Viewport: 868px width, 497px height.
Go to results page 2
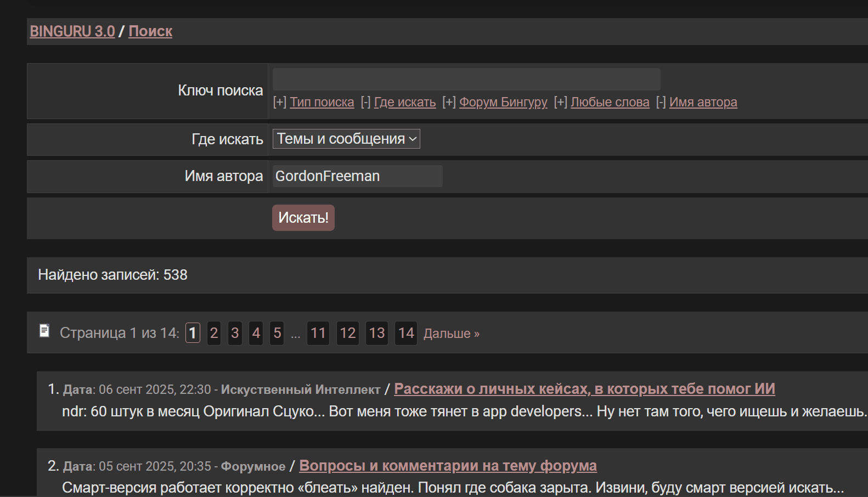click(x=214, y=333)
